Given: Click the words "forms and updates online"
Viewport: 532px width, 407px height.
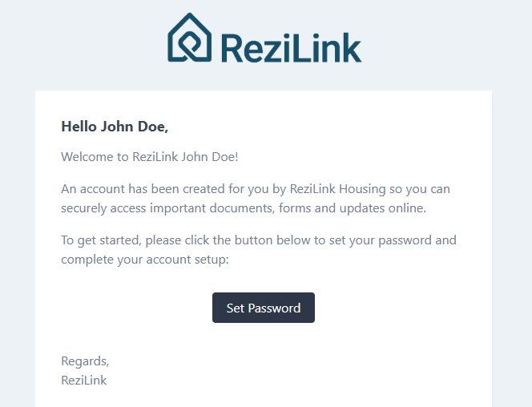Looking at the screenshot, I should click(349, 208).
